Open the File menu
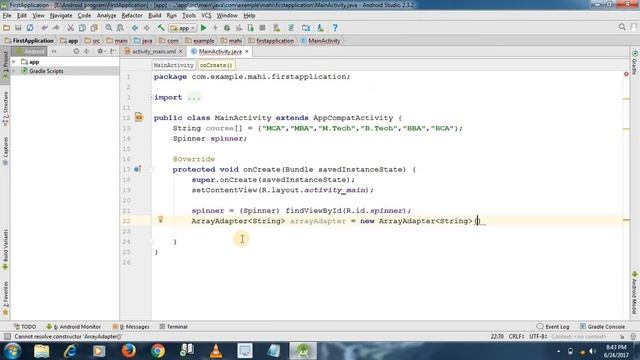The height and width of the screenshot is (360, 640). coord(7,16)
